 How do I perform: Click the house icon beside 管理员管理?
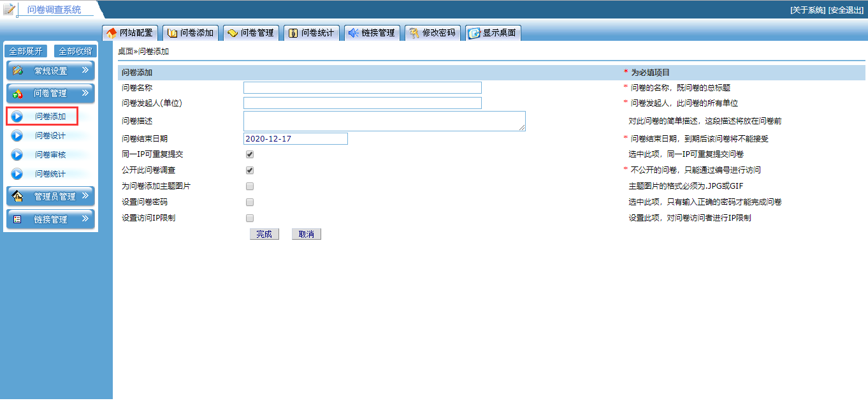click(18, 196)
